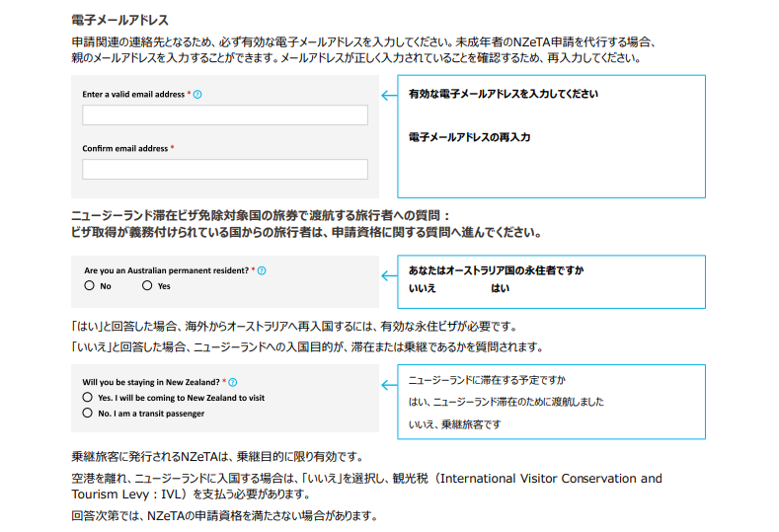Select 'Yes' for Australian permanent resident
779x532 pixels.
tap(147, 285)
